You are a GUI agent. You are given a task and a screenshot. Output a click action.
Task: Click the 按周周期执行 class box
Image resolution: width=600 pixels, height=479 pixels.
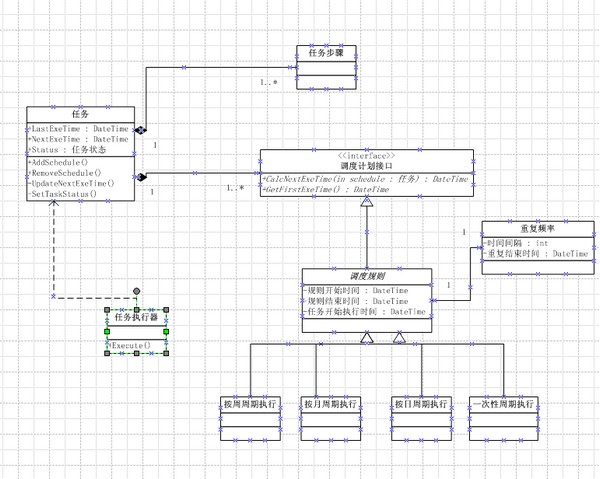(x=250, y=418)
